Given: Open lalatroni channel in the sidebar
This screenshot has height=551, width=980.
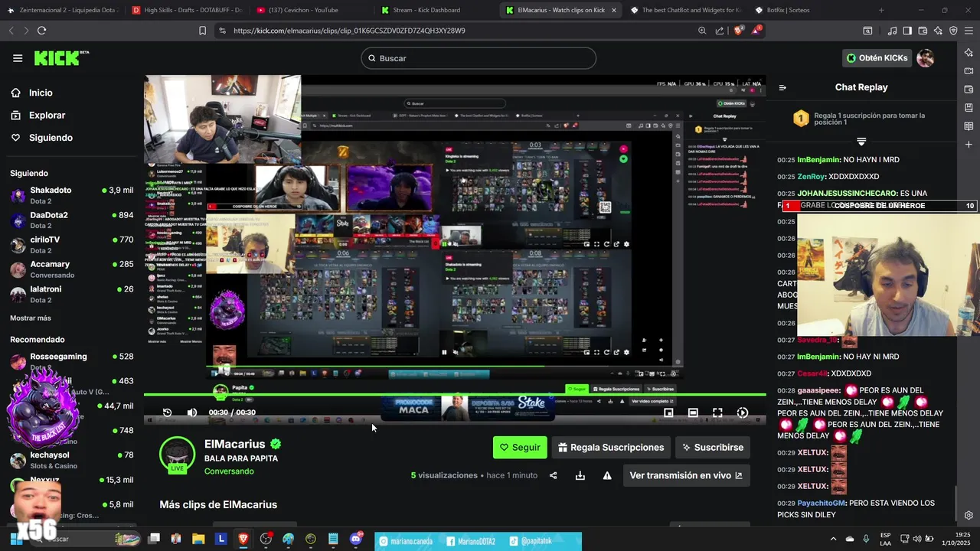Looking at the screenshot, I should click(x=72, y=294).
